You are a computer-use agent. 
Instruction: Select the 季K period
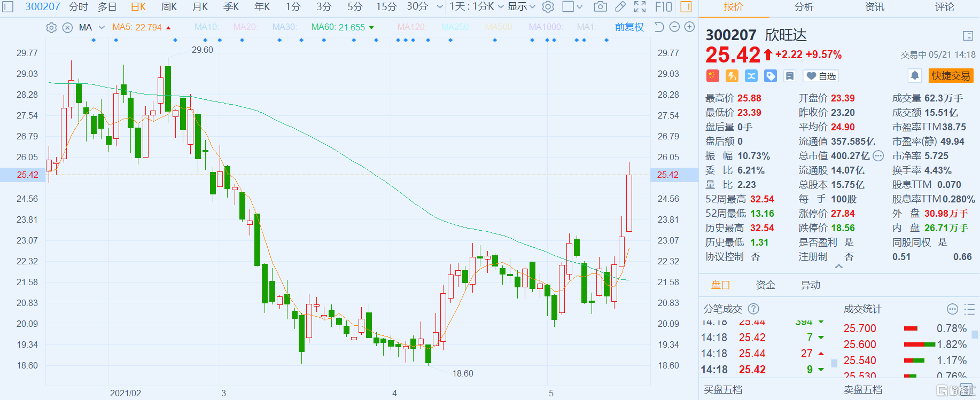coord(231,7)
